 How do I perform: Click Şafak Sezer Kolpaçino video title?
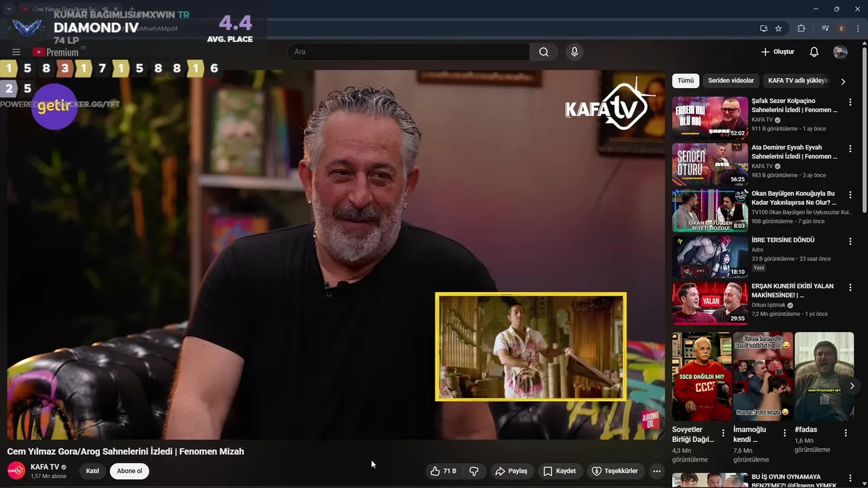tap(794, 105)
